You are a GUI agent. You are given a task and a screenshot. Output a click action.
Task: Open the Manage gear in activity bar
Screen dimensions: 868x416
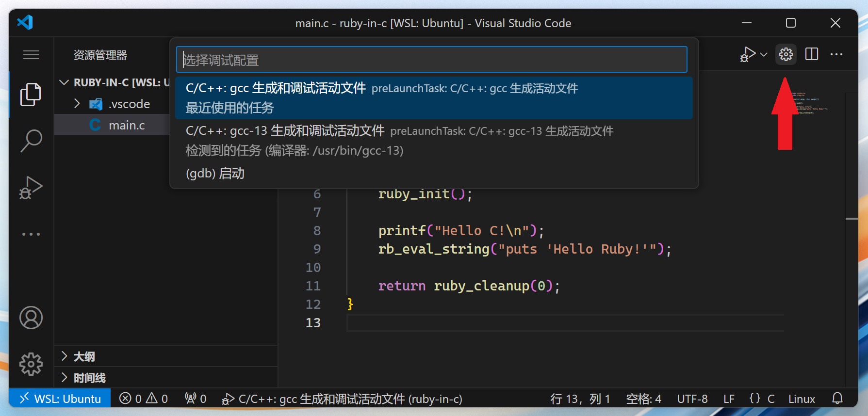(x=31, y=364)
